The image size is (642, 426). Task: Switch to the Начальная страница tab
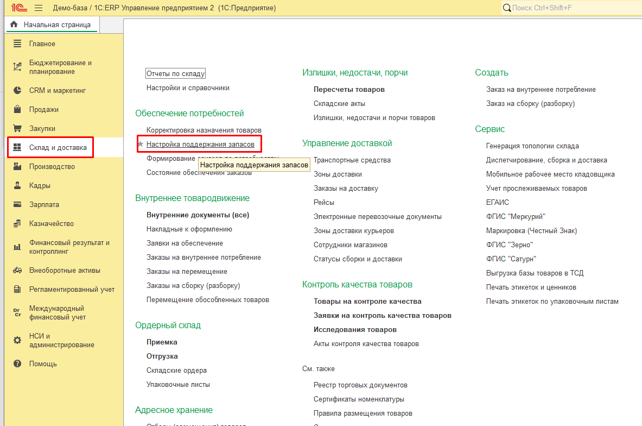tap(52, 25)
